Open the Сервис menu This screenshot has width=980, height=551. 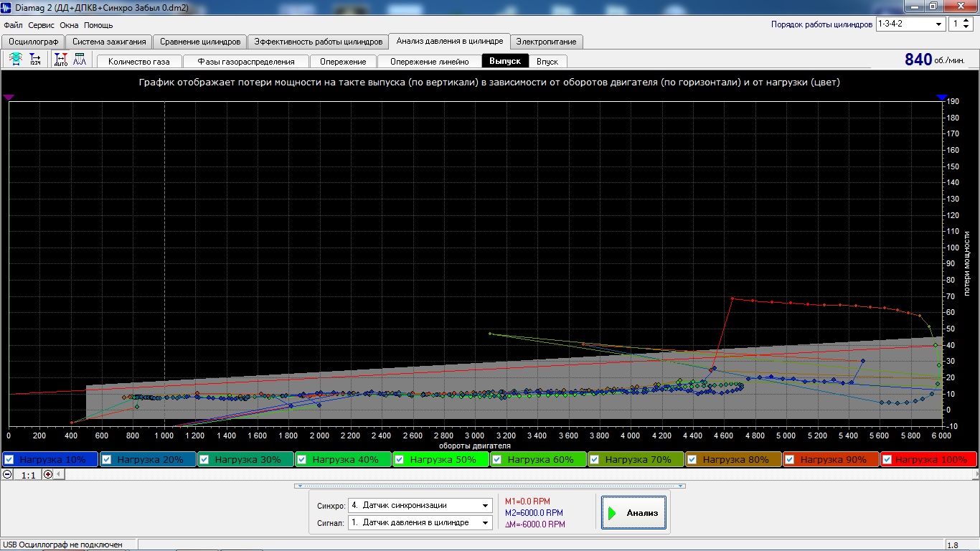pos(42,25)
